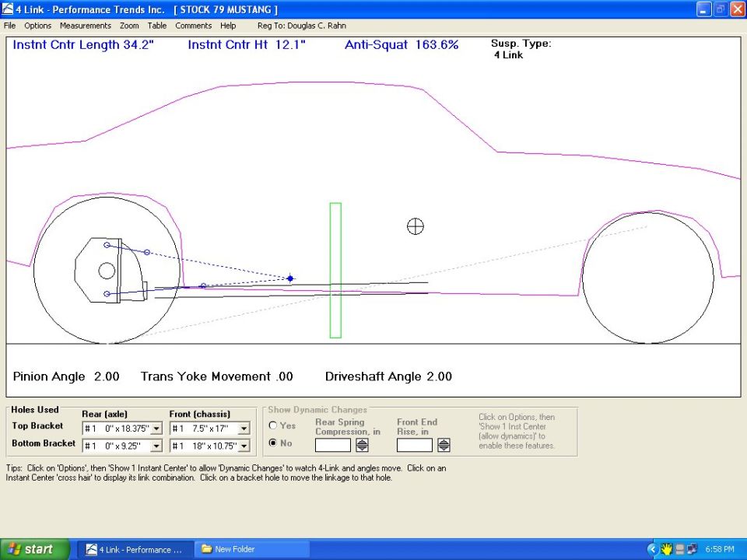
Task: Switch to 4 Link taskbar button
Action: point(135,550)
